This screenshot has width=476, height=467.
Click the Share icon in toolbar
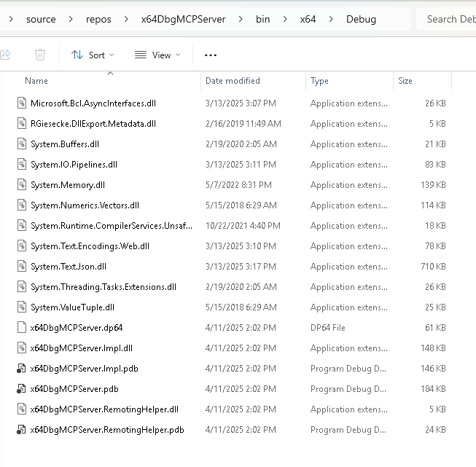tap(5, 55)
